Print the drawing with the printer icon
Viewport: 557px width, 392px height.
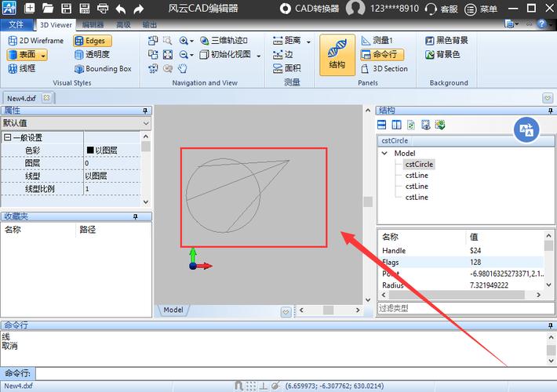103,8
